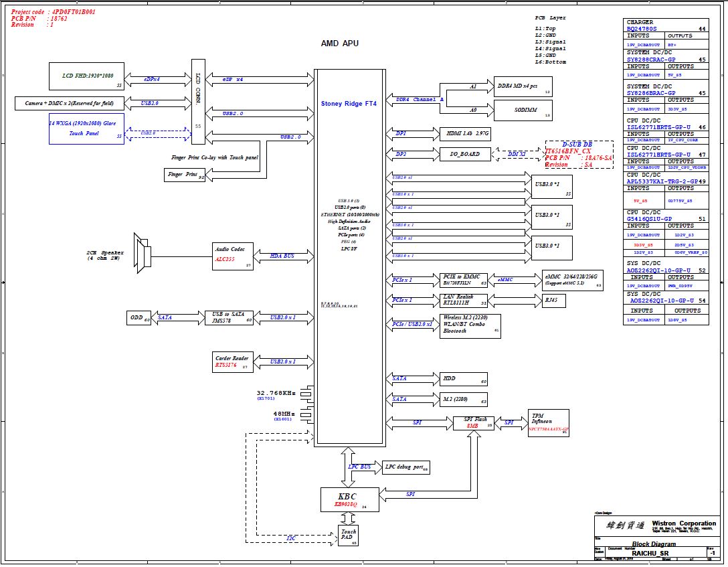
Task: Select the LCD FHD:1920*1080 block
Action: [86, 76]
